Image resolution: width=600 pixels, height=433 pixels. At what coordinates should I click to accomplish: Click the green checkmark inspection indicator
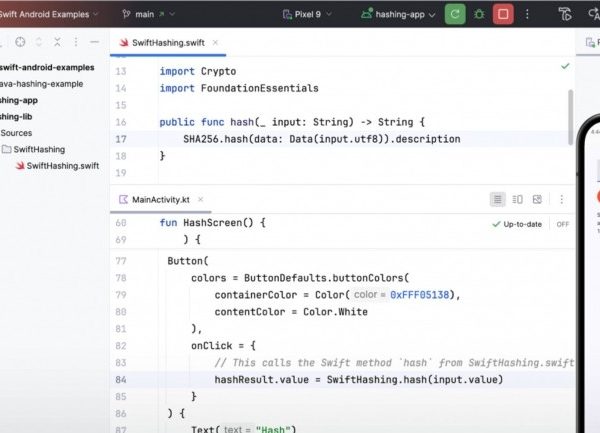565,66
